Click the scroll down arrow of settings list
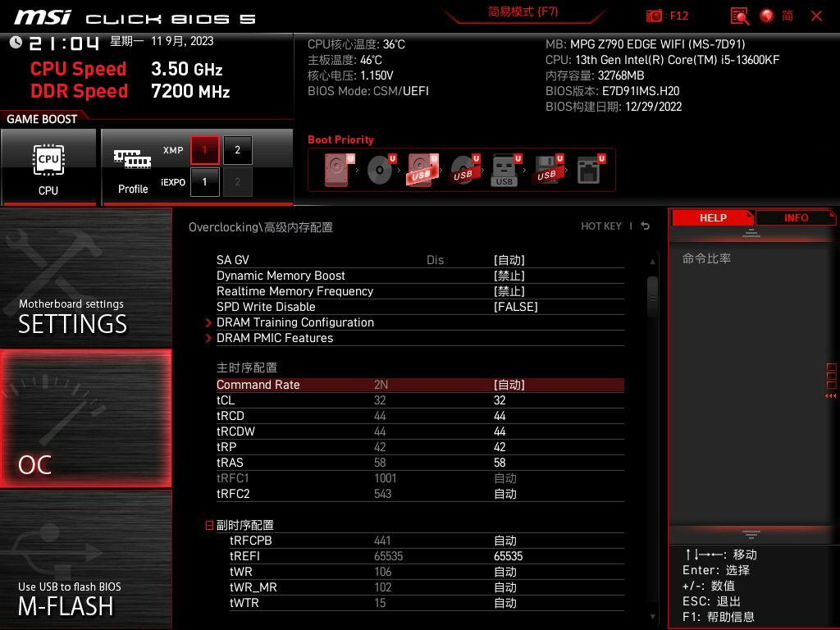 (x=652, y=617)
